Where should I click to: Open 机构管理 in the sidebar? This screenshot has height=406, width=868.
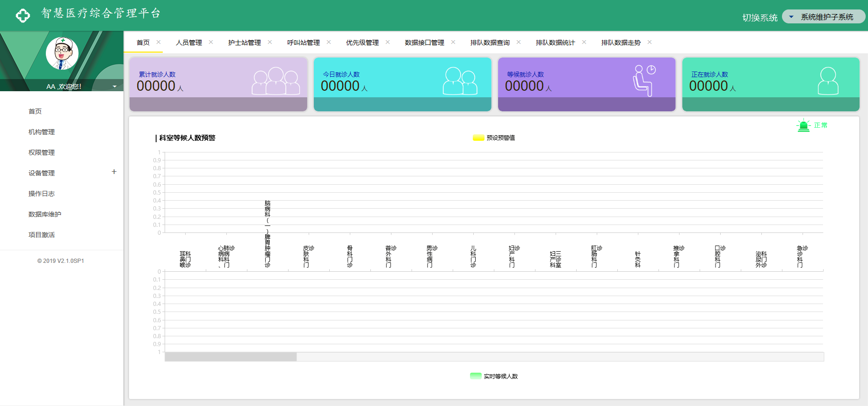42,132
